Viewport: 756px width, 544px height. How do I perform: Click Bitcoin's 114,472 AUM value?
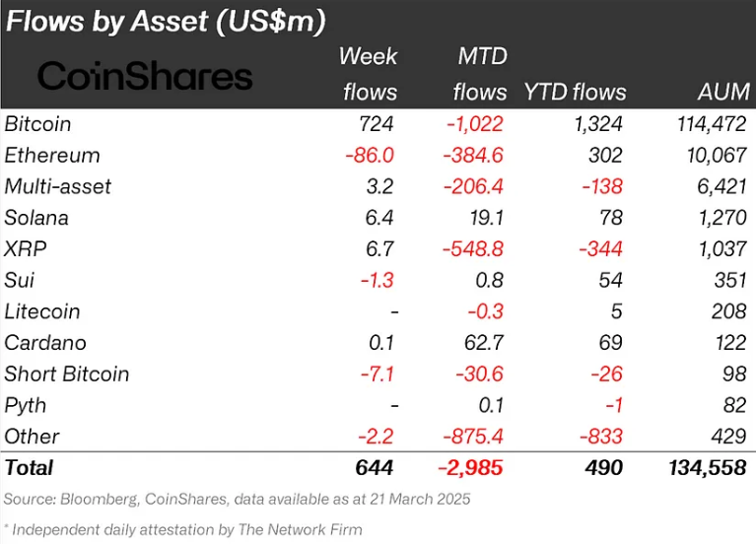(712, 124)
